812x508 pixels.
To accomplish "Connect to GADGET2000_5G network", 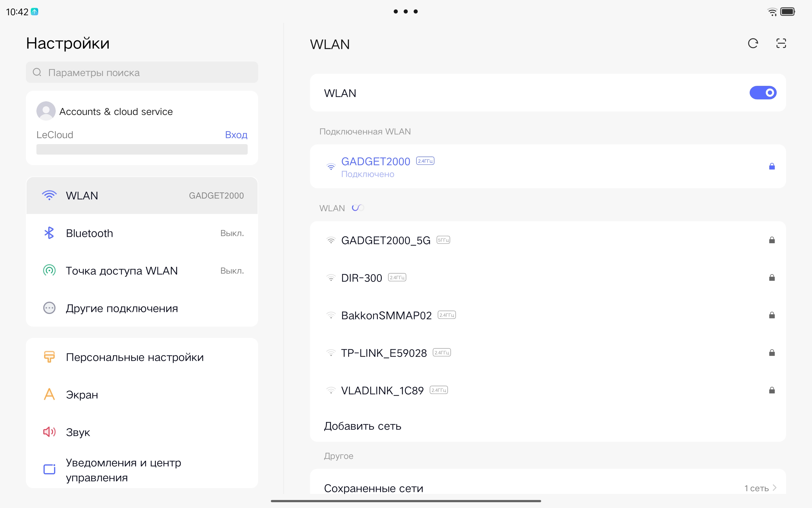I will (x=547, y=240).
